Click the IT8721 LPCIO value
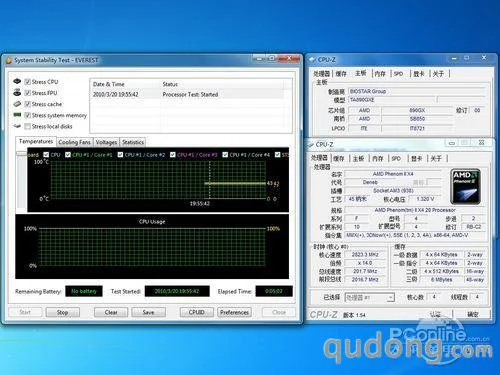The height and width of the screenshot is (375, 500). point(417,128)
